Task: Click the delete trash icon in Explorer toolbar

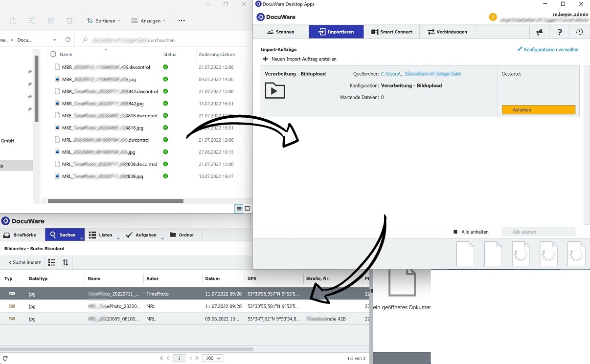Action: (69, 21)
